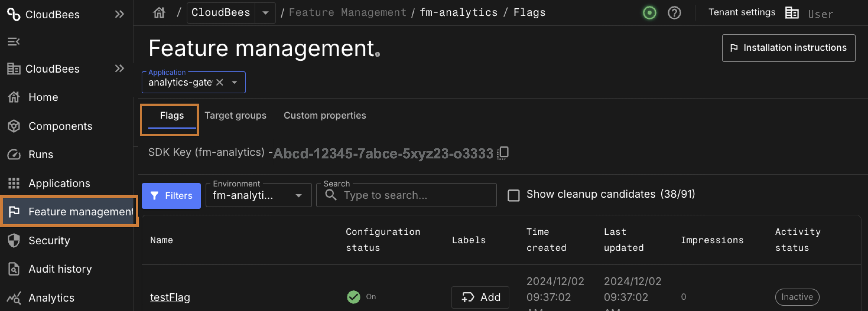Open Audit history from the sidebar

60,269
